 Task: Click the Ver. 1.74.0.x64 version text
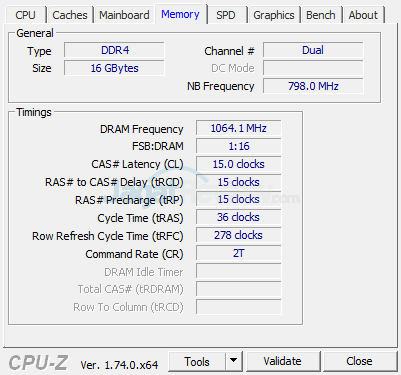pos(119,365)
